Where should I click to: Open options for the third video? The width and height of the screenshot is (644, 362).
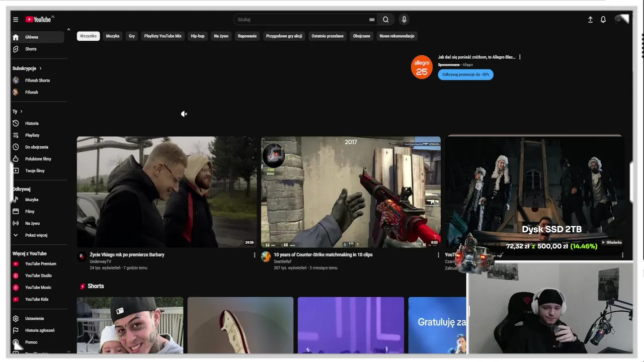[622, 255]
